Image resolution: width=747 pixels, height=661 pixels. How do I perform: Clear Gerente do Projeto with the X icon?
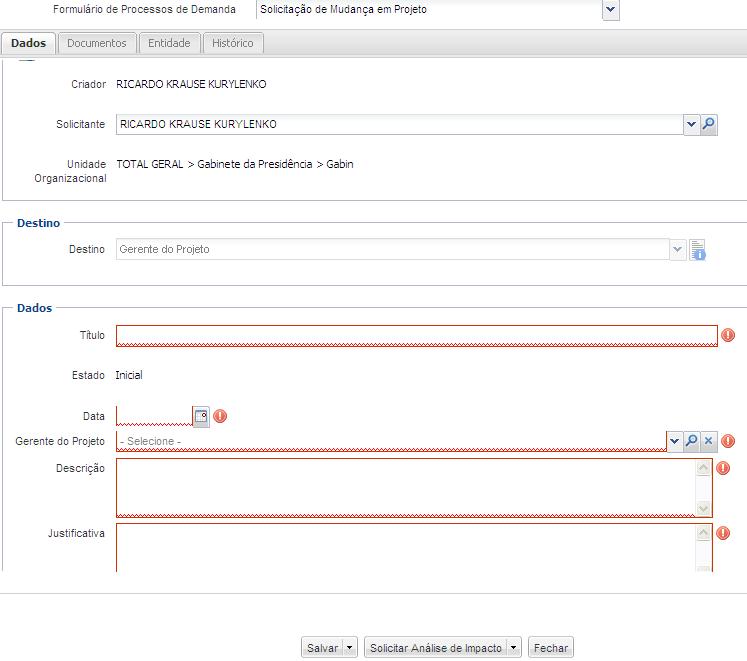click(708, 441)
